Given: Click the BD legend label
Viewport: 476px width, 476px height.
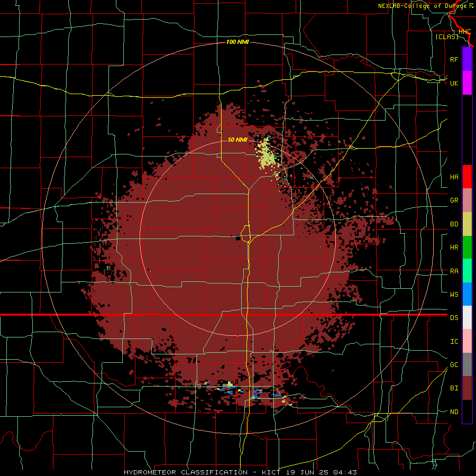Looking at the screenshot, I should (x=454, y=224).
